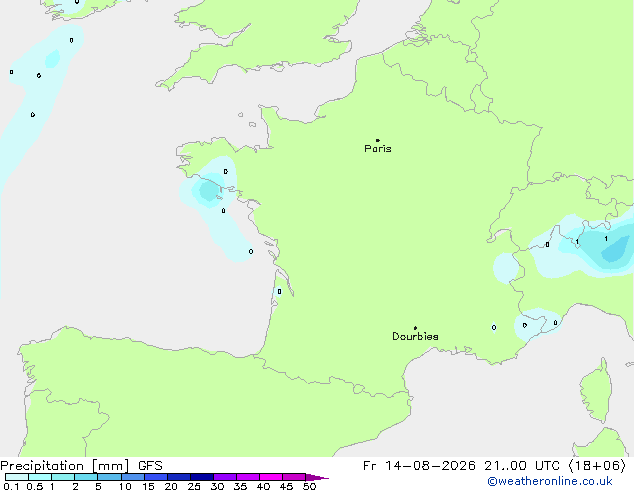634x490 pixels.
Task: Pick the 1–2 mm legend swatch
Action: coord(63,477)
